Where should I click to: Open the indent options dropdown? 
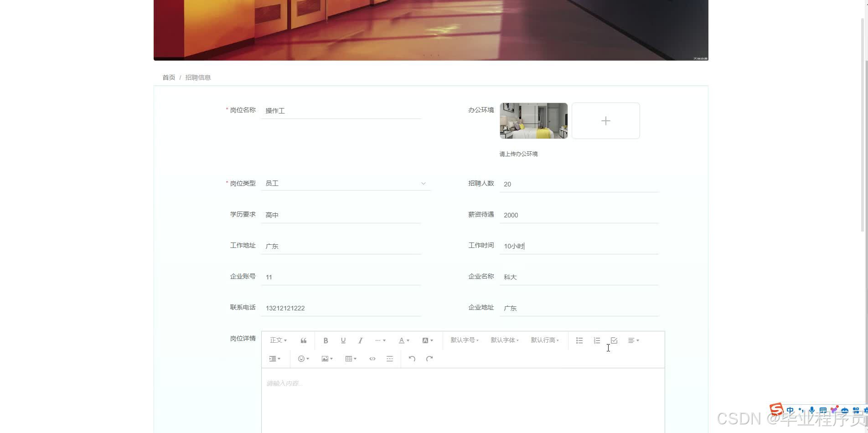point(275,359)
